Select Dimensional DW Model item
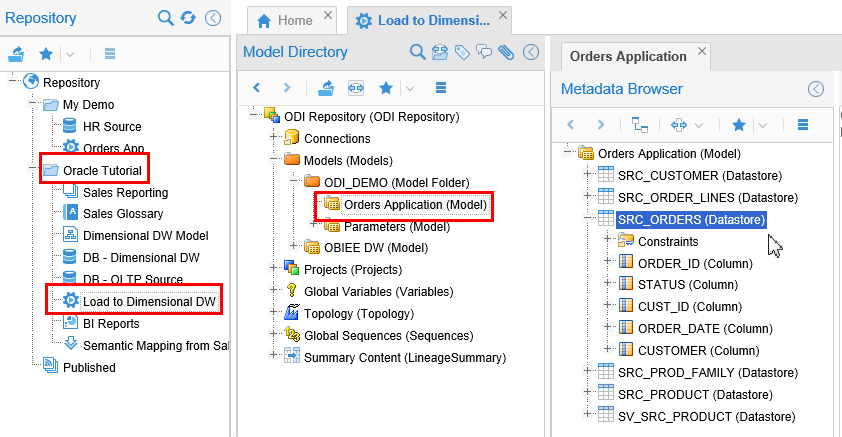 click(145, 236)
